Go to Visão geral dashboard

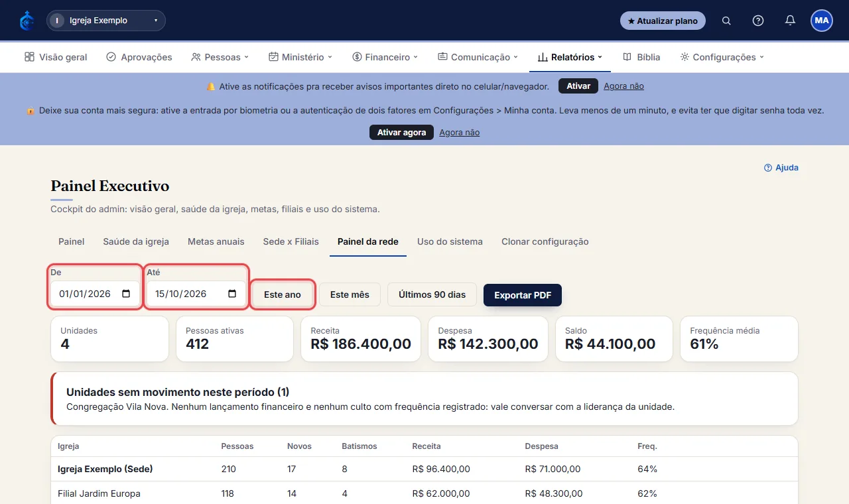pos(56,57)
